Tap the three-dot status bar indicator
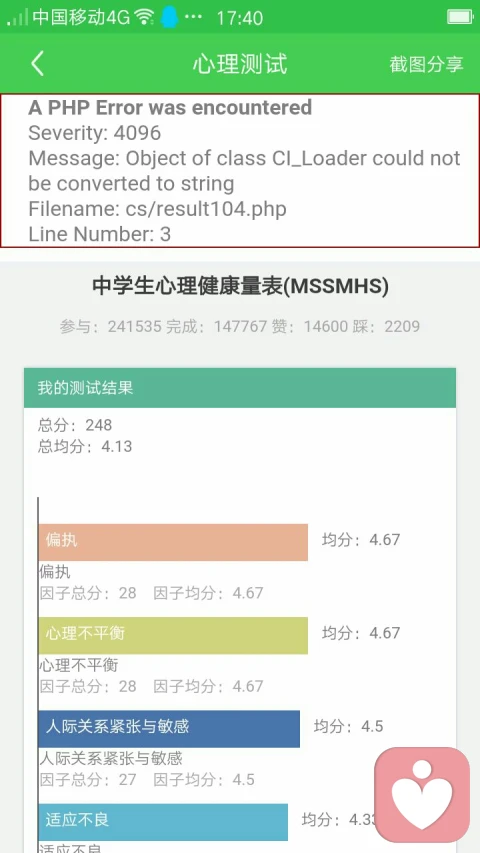This screenshot has height=853, width=480. [193, 17]
